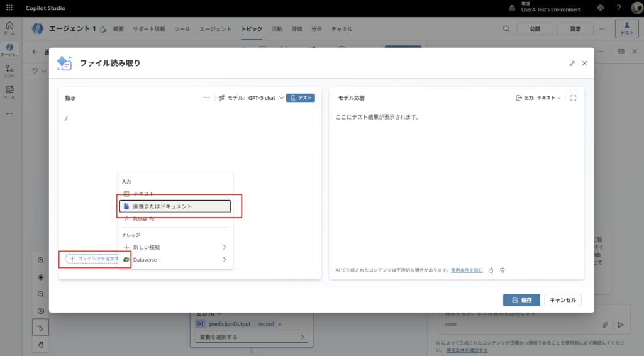Viewport: 644px width, 356px height.
Task: Attach file paperclip in test chat
Action: click(x=606, y=325)
